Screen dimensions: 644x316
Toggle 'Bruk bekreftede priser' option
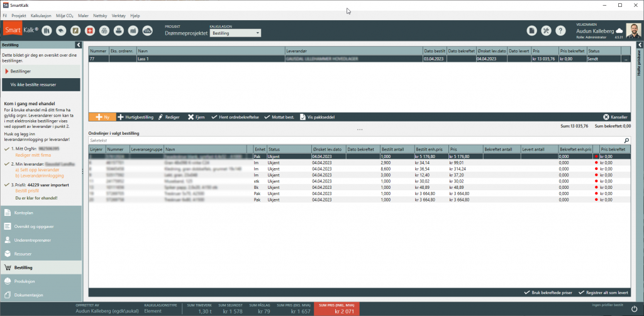coord(548,293)
